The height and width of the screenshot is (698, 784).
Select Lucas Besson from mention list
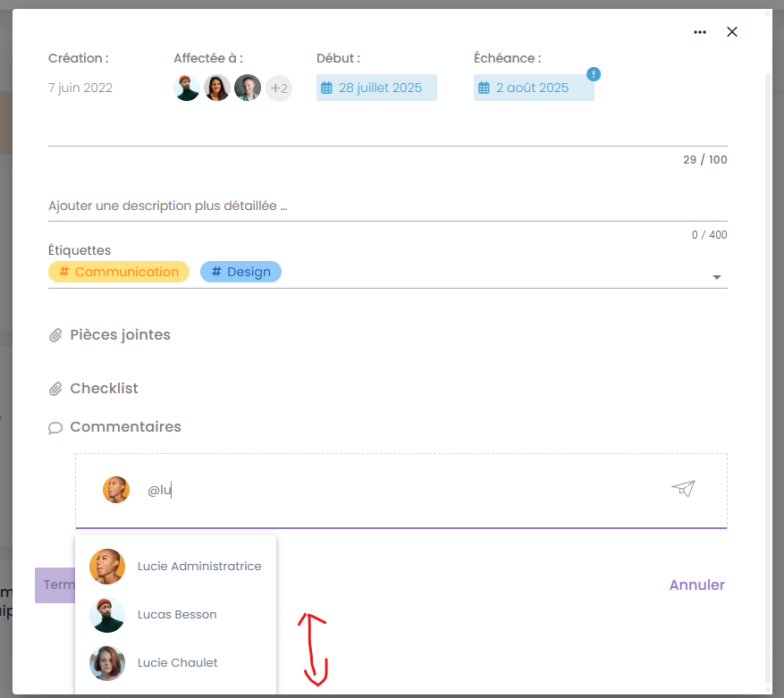(175, 615)
